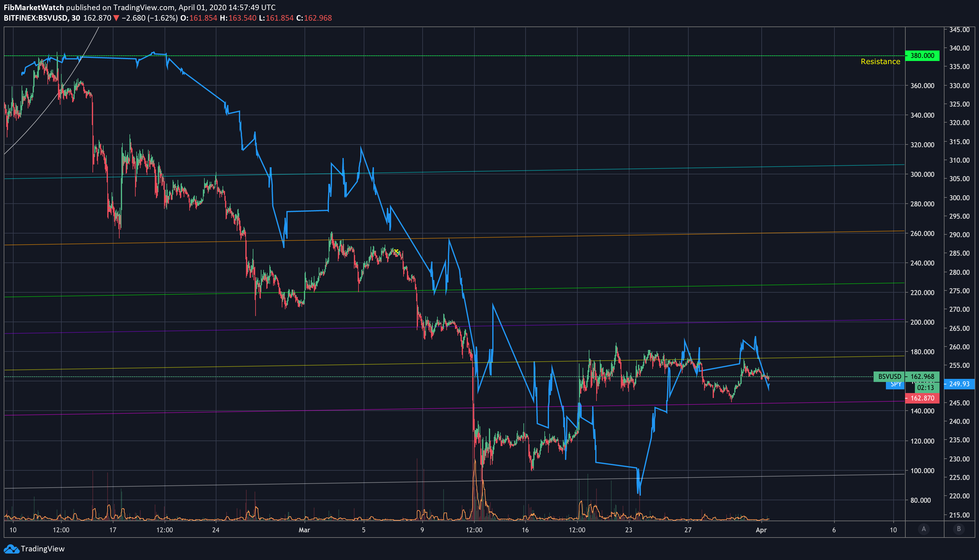This screenshot has width=979, height=560.
Task: Click the 215.00 right axis label
Action: point(959,515)
